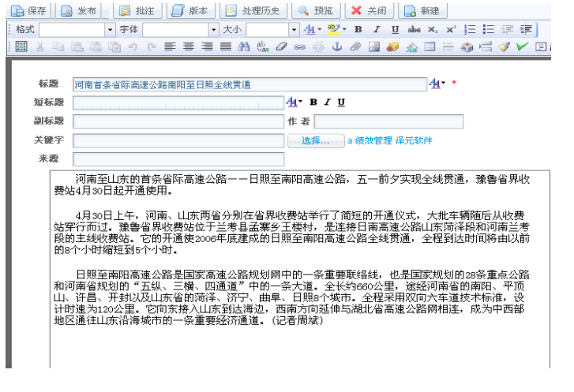Decrease indent of paragraph
574x392 pixels.
[x=507, y=30]
